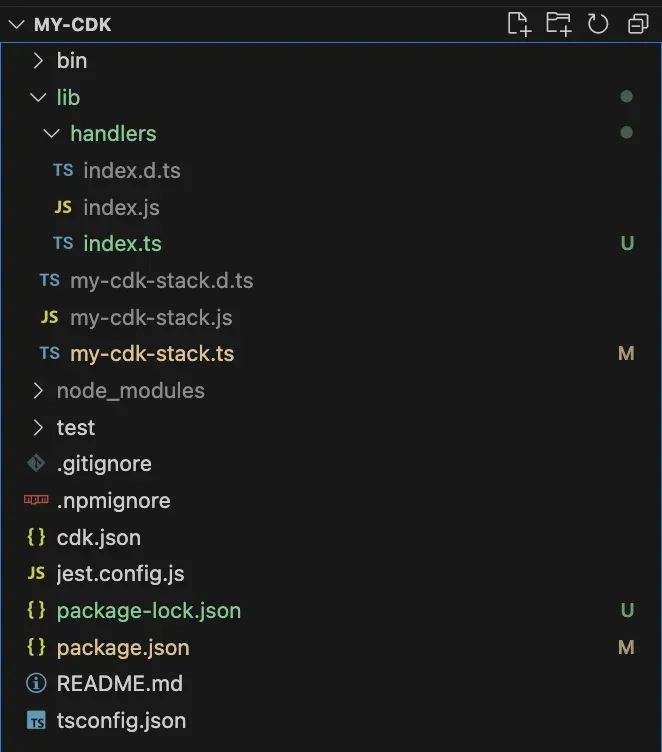
Task: Open package.json file
Action: (123, 648)
